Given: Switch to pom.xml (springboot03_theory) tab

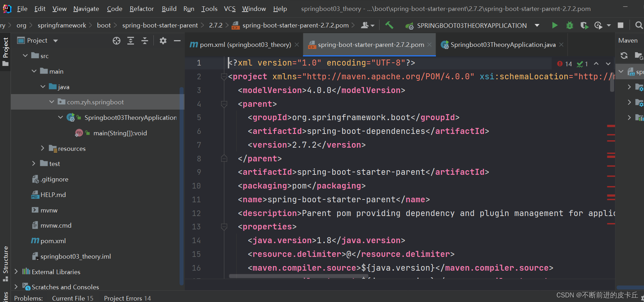Looking at the screenshot, I should (244, 45).
